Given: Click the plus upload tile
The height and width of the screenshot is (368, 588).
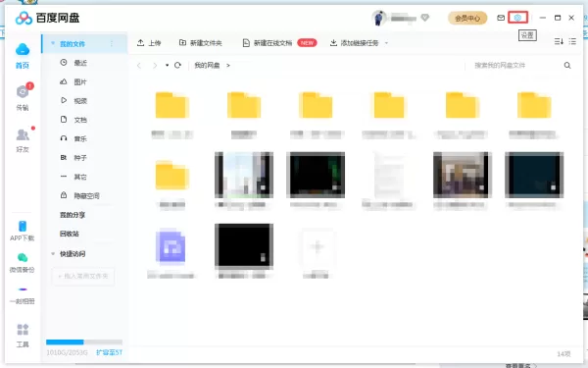Looking at the screenshot, I should tap(317, 246).
